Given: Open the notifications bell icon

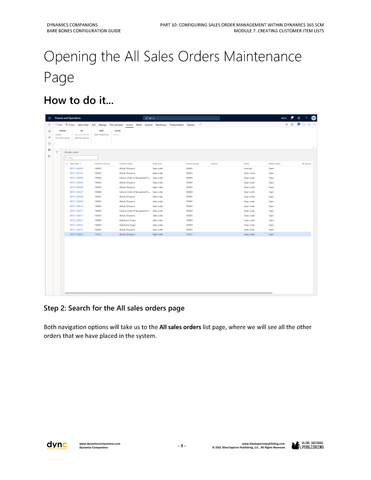Looking at the screenshot, I should click(292, 118).
